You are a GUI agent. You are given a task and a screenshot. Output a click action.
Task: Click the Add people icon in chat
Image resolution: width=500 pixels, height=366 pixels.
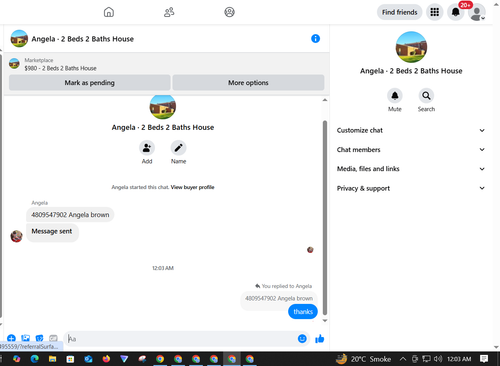click(147, 148)
